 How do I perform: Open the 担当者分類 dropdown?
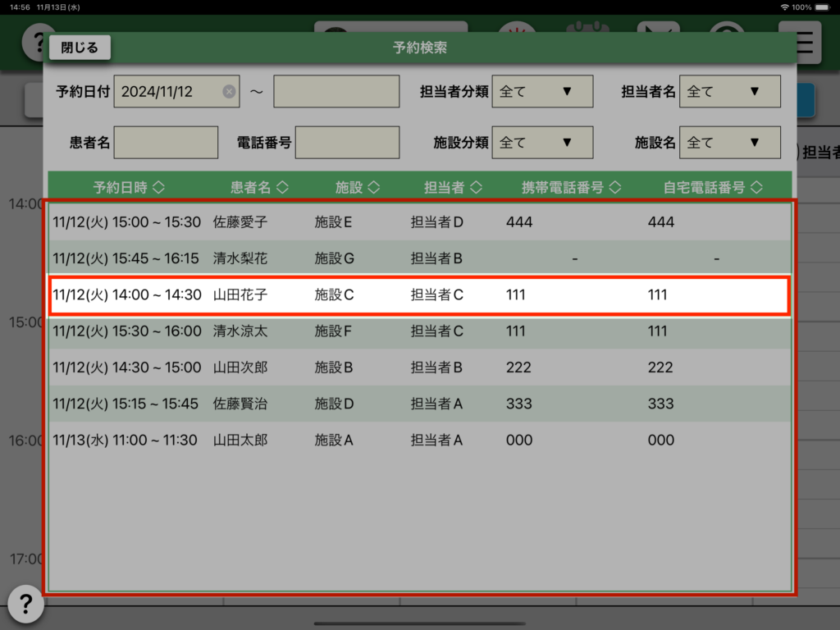coord(541,92)
